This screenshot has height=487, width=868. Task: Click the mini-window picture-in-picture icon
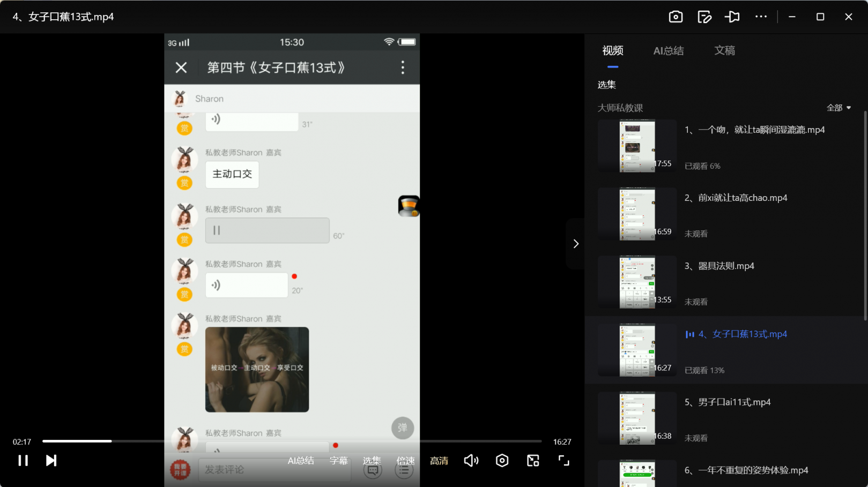coord(533,461)
